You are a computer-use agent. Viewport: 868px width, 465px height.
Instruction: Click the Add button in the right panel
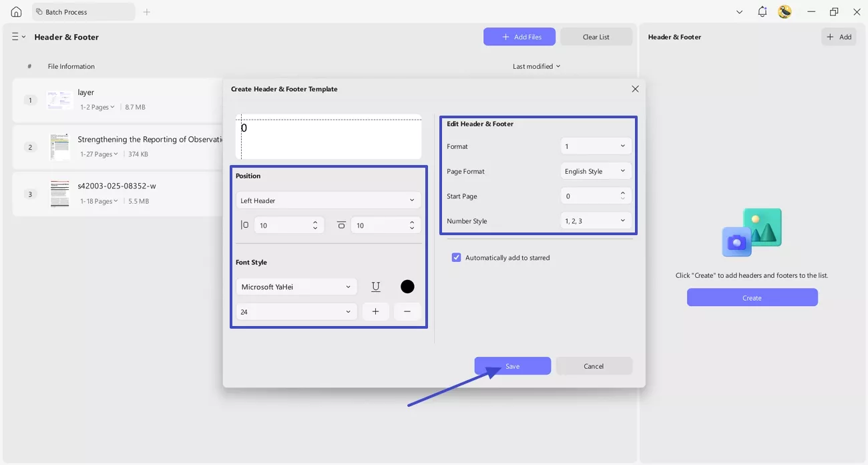(x=839, y=37)
